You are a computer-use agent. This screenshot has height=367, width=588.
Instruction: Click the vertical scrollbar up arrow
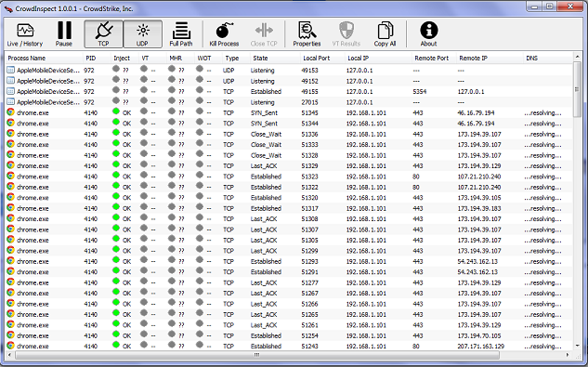coord(578,57)
